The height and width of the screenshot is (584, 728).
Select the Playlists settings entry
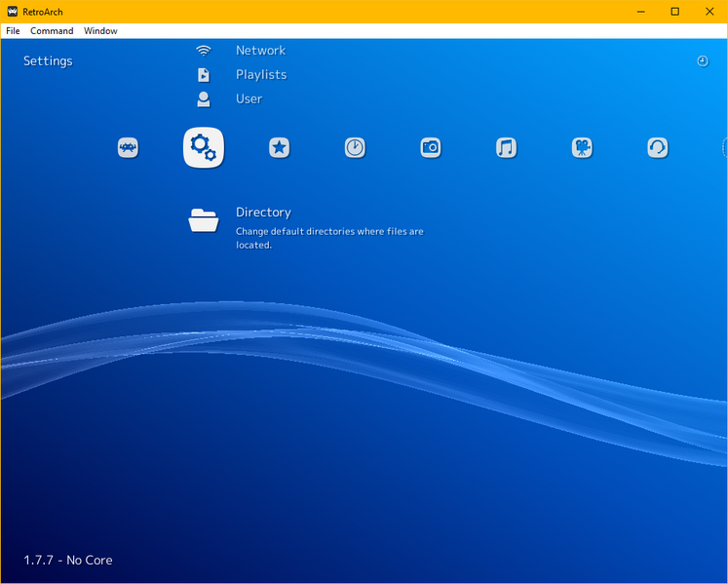click(261, 74)
